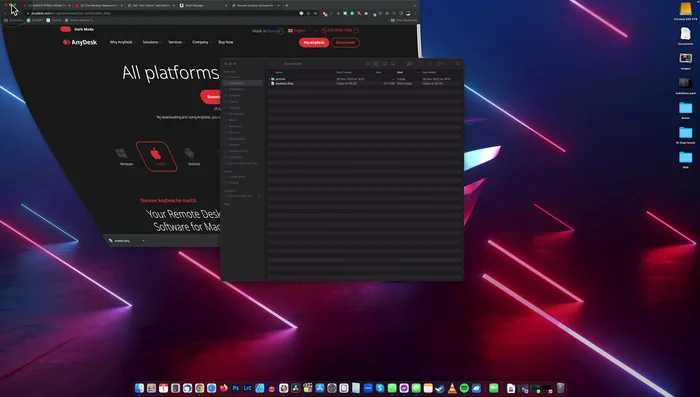
Task: Open the Web folder on the desktop
Action: (685, 159)
